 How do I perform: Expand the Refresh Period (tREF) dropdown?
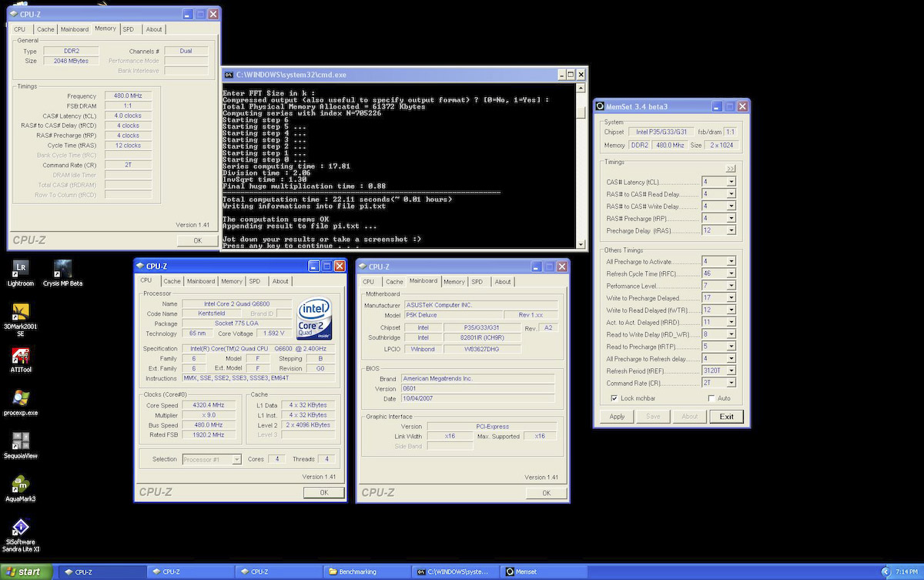click(x=731, y=370)
